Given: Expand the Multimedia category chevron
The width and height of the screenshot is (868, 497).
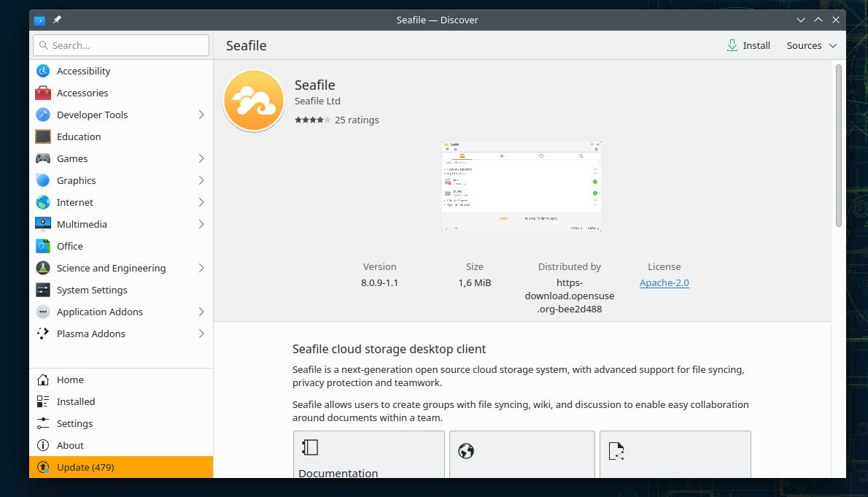Looking at the screenshot, I should click(201, 224).
